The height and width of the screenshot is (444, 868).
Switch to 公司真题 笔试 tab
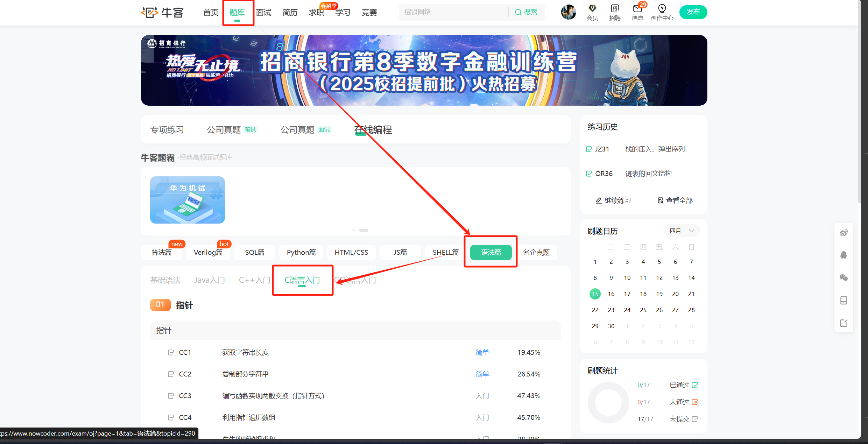pyautogui.click(x=232, y=130)
